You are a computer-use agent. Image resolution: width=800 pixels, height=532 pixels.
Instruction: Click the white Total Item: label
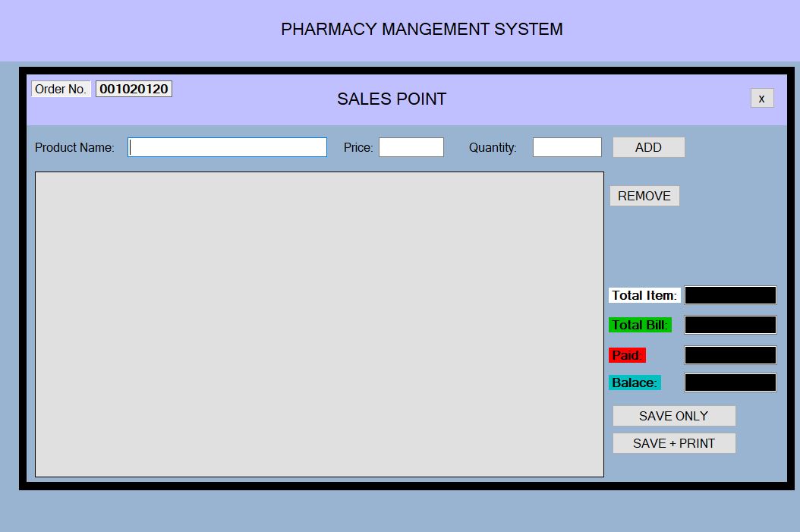(x=644, y=295)
